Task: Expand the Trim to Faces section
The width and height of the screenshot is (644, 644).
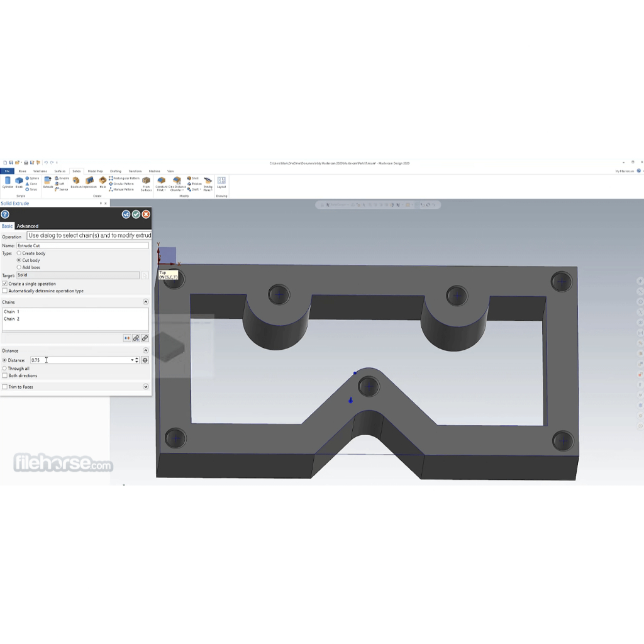Action: click(145, 387)
